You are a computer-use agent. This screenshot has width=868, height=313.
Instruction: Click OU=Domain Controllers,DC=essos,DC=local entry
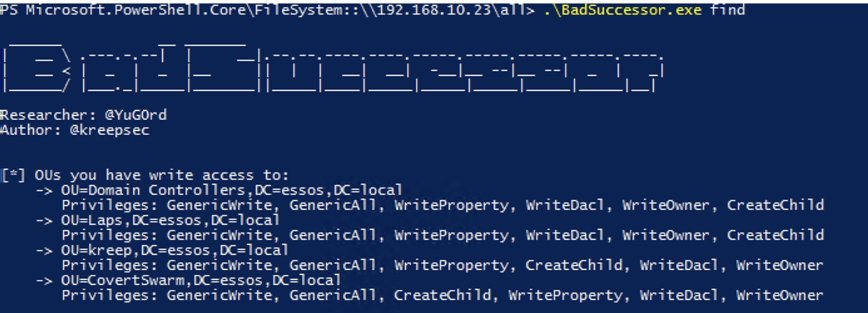(232, 190)
